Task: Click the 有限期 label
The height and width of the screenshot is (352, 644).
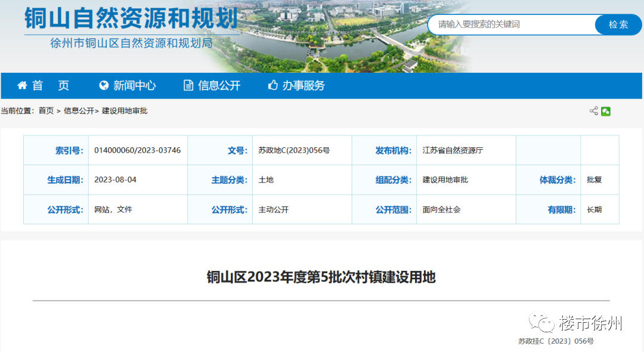Action: tap(562, 209)
